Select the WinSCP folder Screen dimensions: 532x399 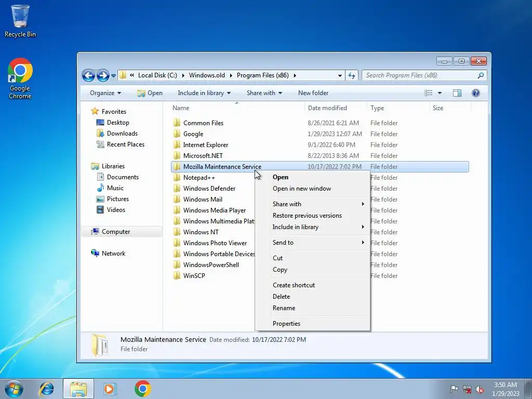(194, 275)
